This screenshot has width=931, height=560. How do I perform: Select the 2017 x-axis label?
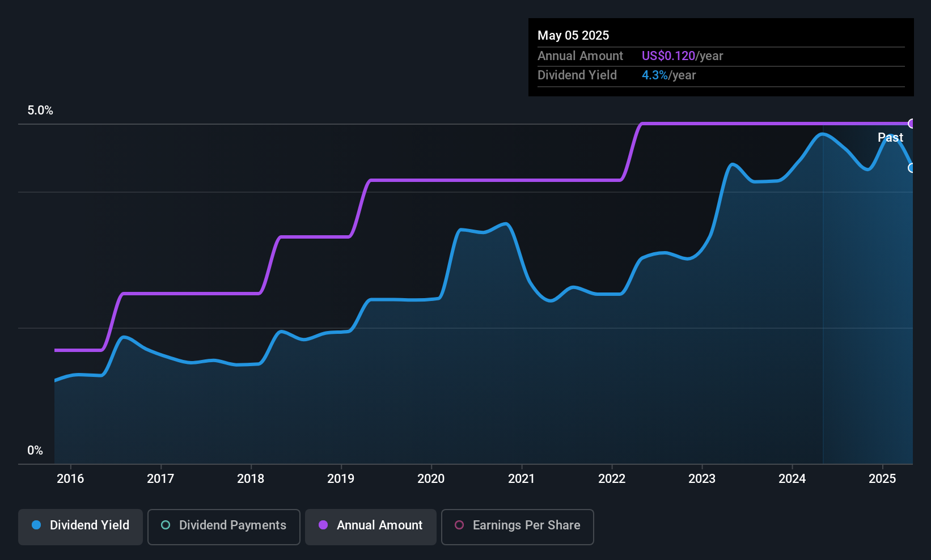[x=160, y=478]
